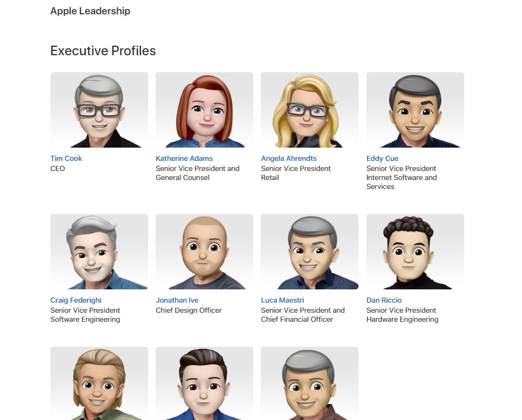Click Dan Riccio's curly-haired avatar
Screen dimensions: 522x420
click(x=415, y=252)
